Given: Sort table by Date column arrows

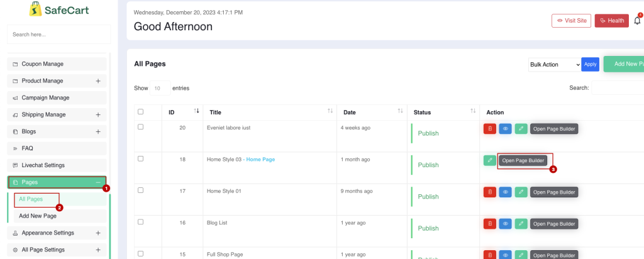Looking at the screenshot, I should [401, 111].
